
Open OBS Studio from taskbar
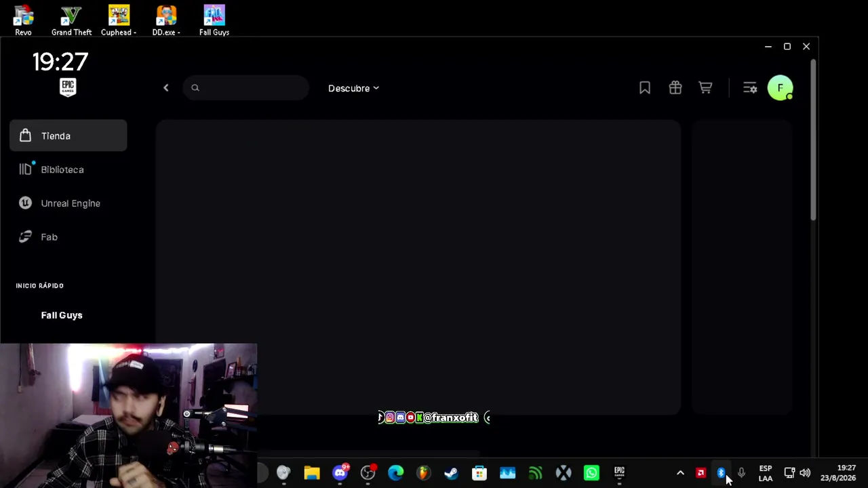pyautogui.click(x=368, y=472)
